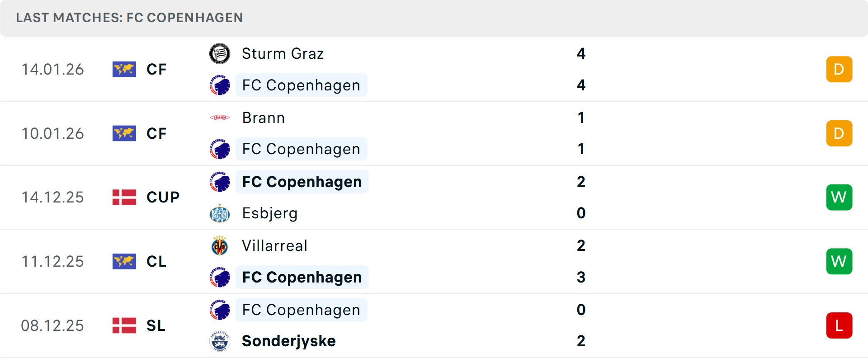Click the Denmark flag beside SL

[124, 325]
